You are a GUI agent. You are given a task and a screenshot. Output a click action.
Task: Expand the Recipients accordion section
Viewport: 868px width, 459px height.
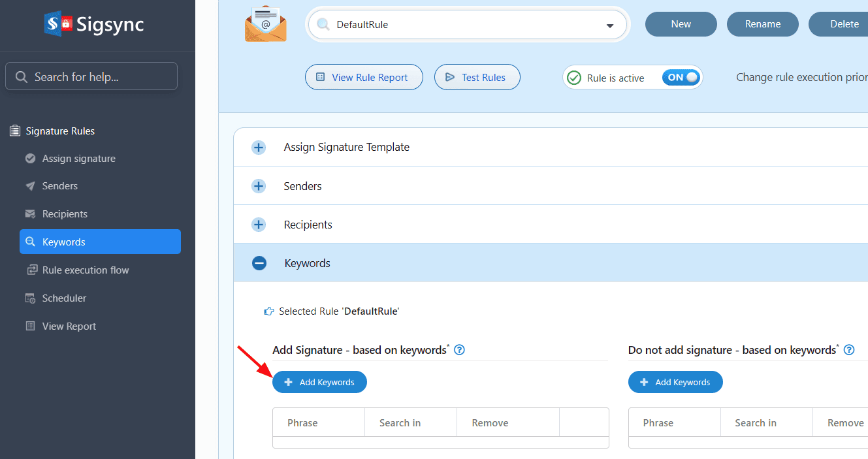(259, 225)
